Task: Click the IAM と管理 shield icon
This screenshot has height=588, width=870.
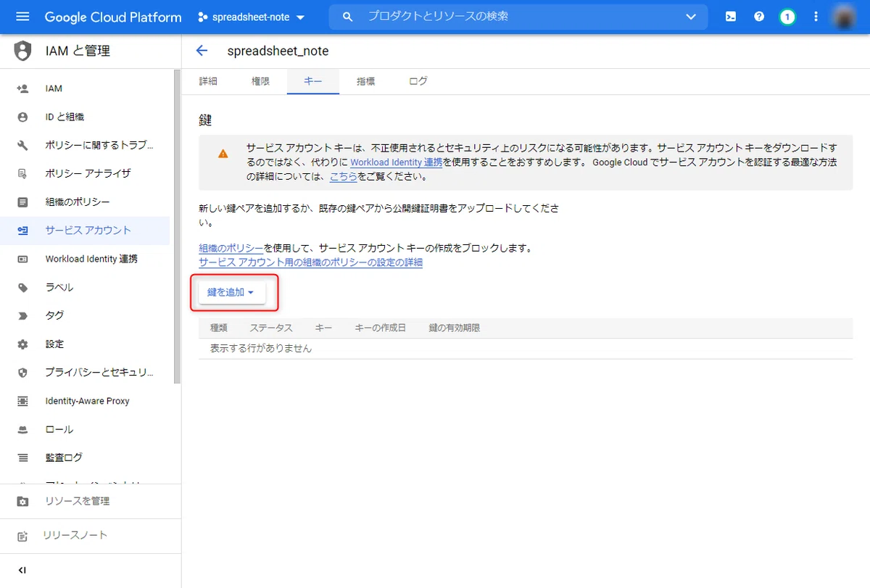Action: point(23,51)
